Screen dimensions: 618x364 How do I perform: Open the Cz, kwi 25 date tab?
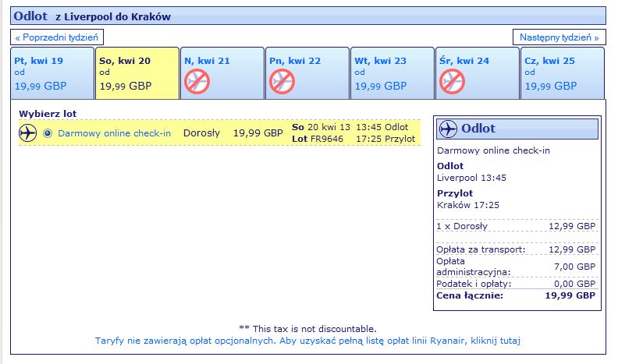click(x=563, y=73)
